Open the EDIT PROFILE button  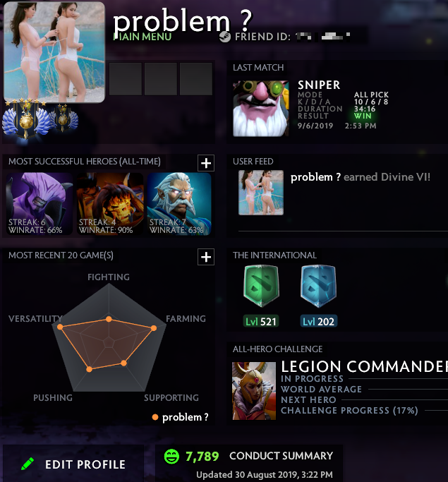click(73, 464)
